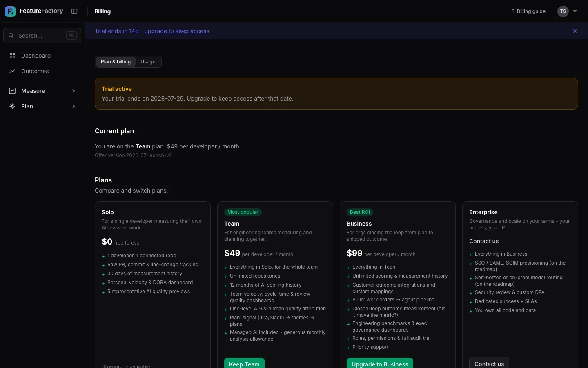Click the Outcomes trend line icon
This screenshot has height=368, width=588.
point(12,71)
